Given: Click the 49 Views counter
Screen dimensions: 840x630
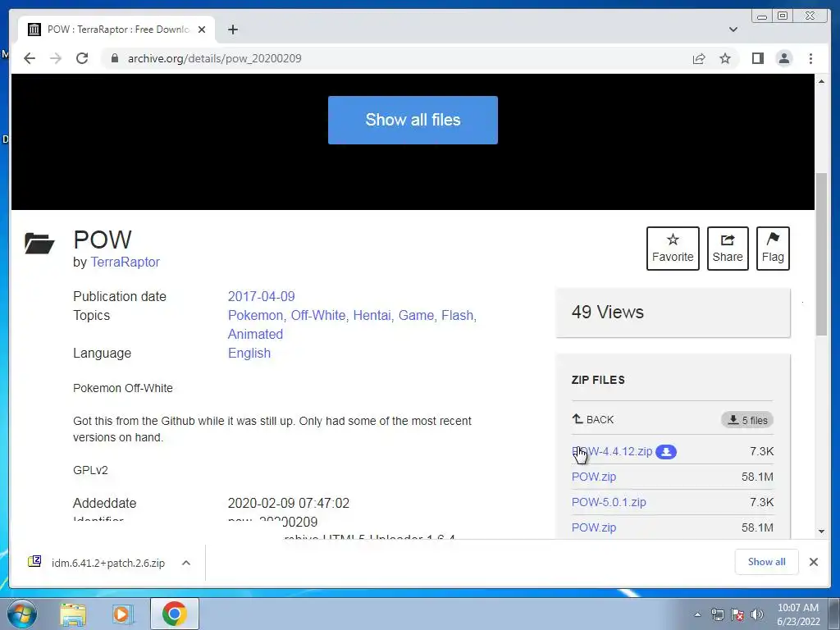Looking at the screenshot, I should (608, 312).
